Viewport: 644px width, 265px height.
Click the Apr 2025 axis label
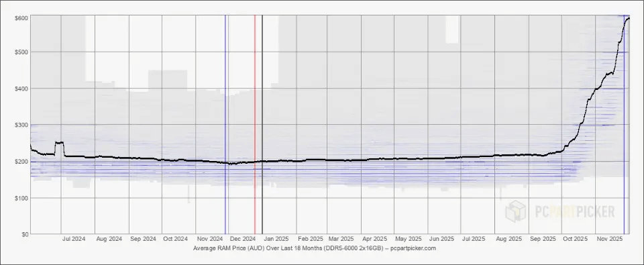click(374, 239)
